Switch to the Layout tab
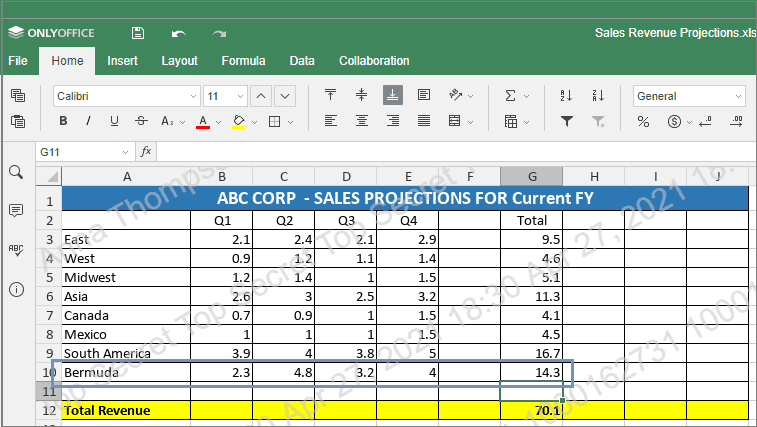757x427 pixels. tap(179, 61)
